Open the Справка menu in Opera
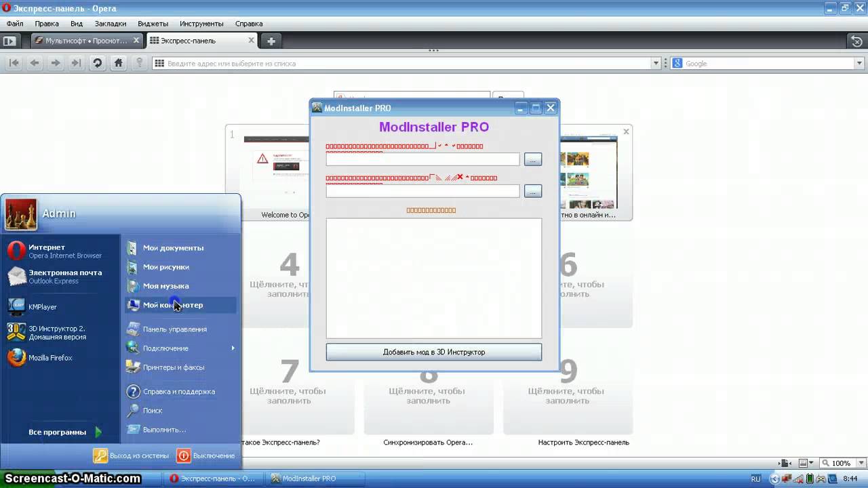 249,24
